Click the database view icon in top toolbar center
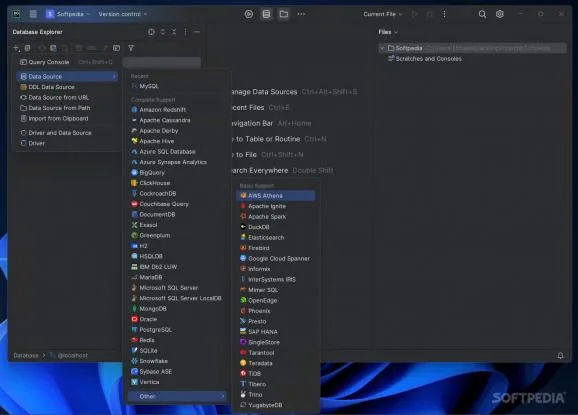 (x=266, y=14)
